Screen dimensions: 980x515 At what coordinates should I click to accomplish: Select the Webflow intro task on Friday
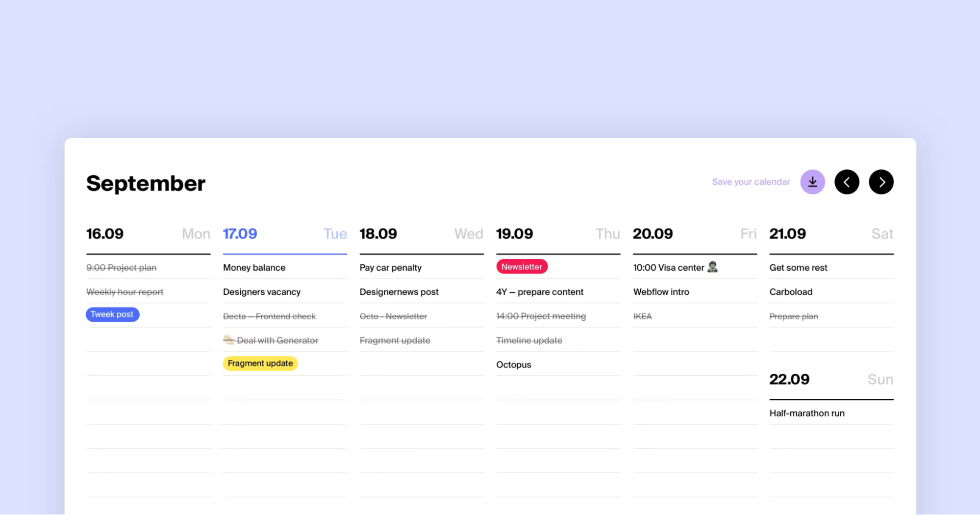[x=661, y=291]
